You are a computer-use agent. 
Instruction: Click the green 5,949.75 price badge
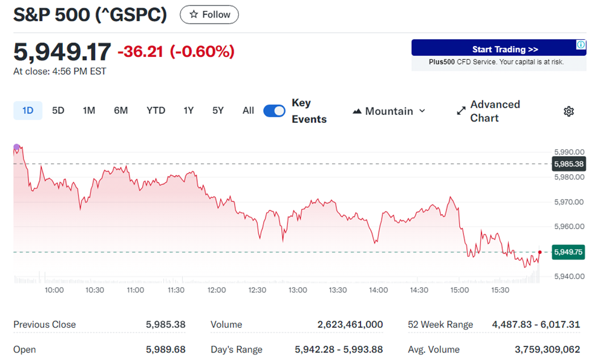(x=569, y=252)
